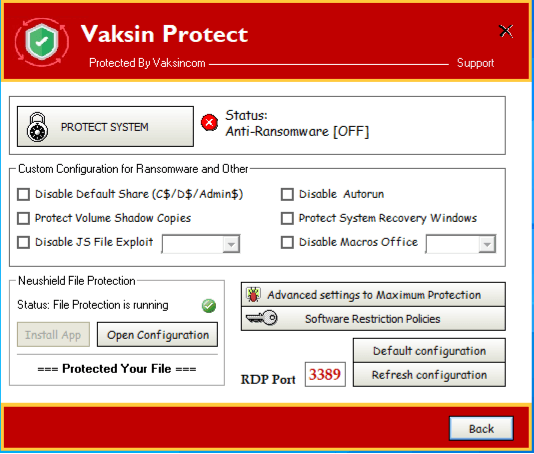The height and width of the screenshot is (454, 534).
Task: Close the Vaksin Protect window
Action: click(x=506, y=31)
